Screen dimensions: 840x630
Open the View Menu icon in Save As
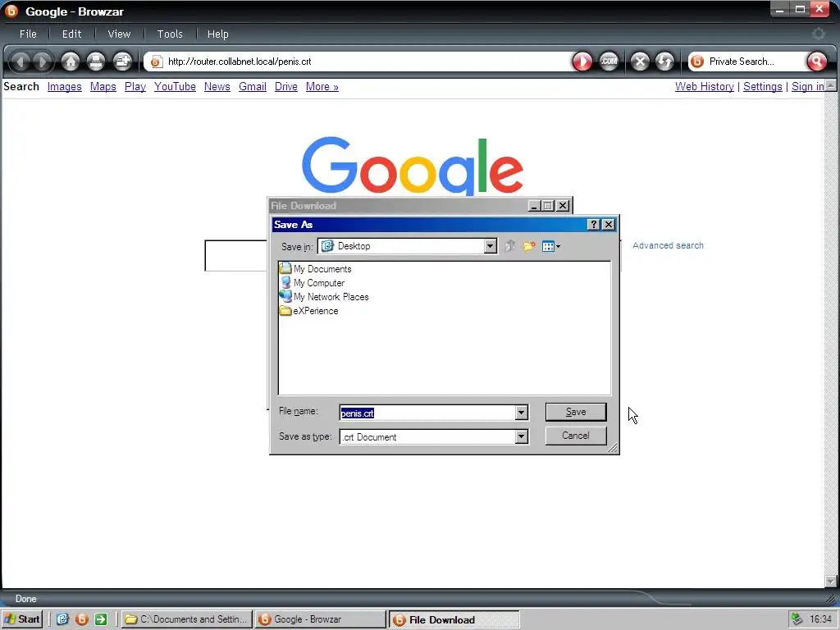(550, 246)
